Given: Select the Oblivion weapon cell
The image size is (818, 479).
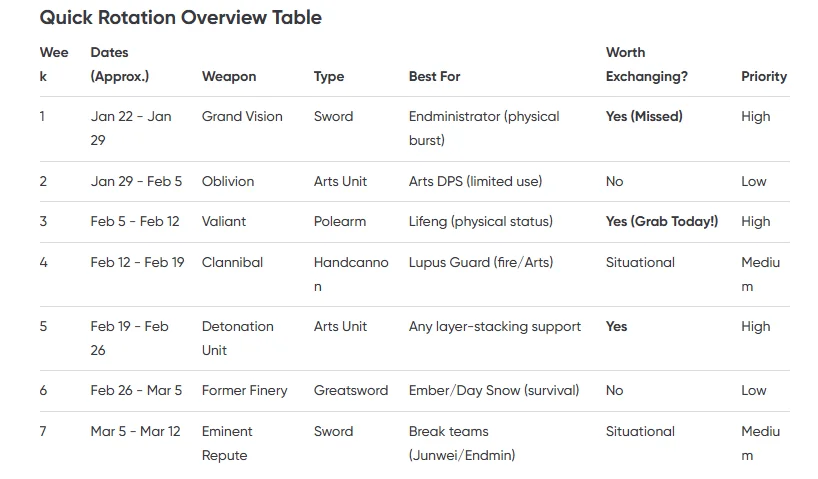Looking at the screenshot, I should pyautogui.click(x=228, y=181).
